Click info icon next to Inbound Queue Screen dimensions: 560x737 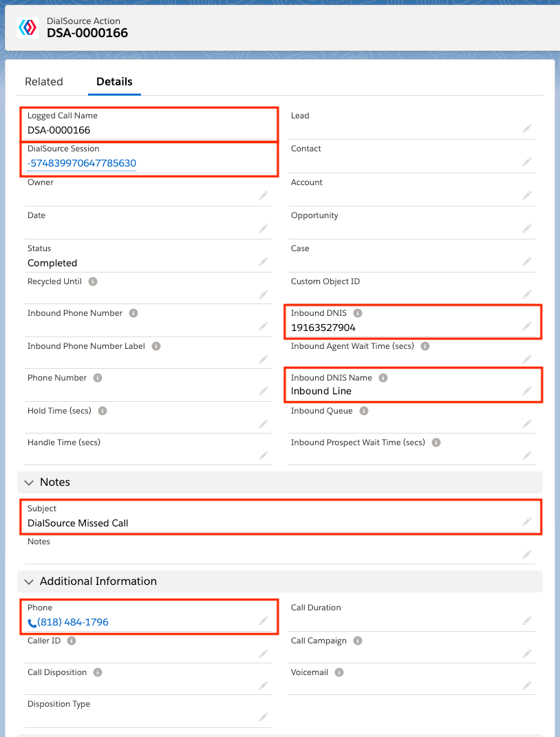(364, 411)
